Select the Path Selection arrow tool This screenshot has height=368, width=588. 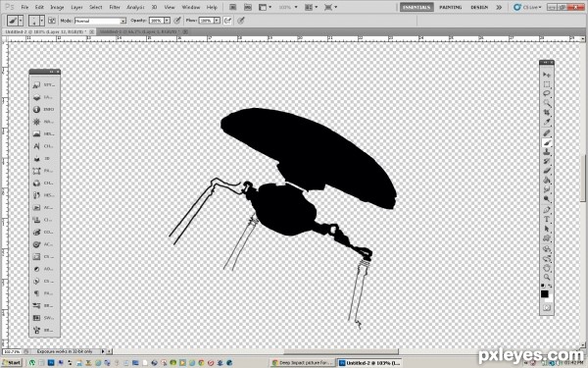[x=547, y=229]
